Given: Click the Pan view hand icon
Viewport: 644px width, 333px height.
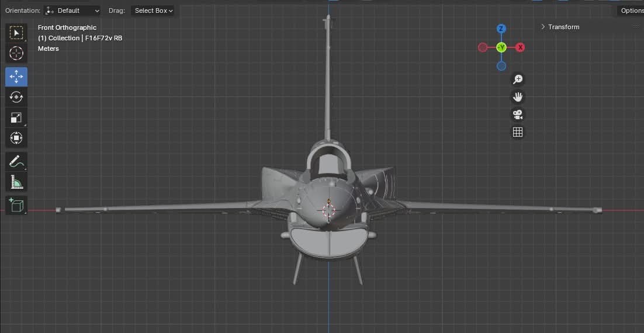Looking at the screenshot, I should 518,97.
